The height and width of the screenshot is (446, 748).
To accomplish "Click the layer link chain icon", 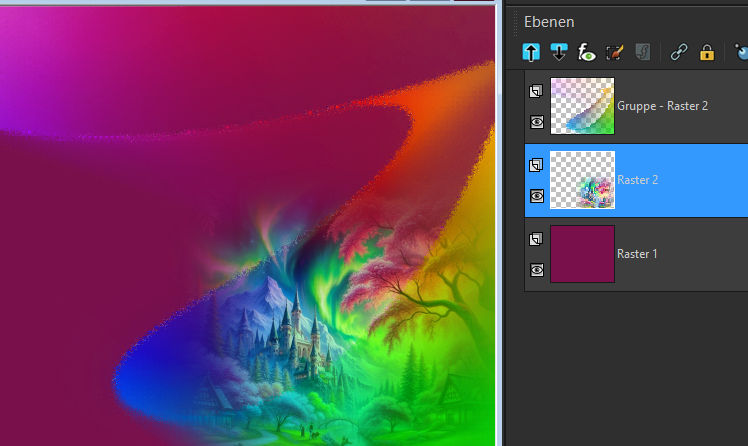I will [x=678, y=52].
